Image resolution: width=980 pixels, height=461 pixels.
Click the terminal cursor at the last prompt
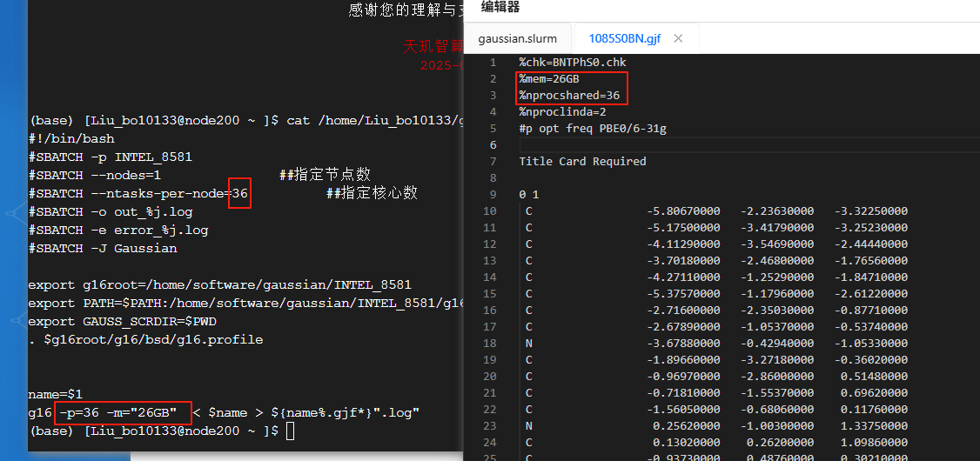tap(290, 431)
